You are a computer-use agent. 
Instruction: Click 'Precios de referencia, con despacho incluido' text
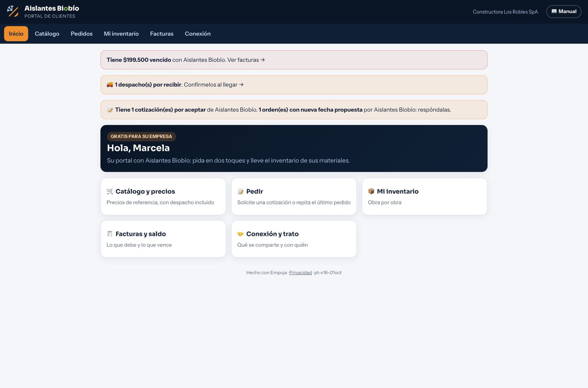[160, 202]
